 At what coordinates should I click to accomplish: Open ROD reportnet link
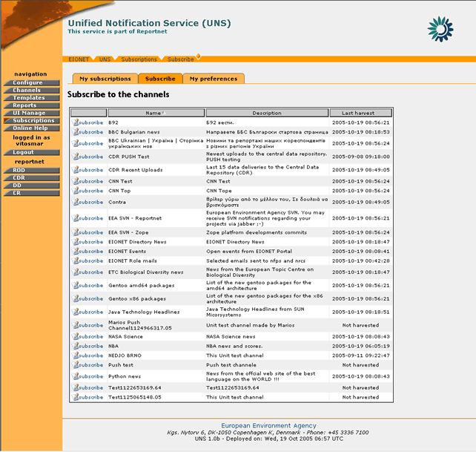pos(32,170)
